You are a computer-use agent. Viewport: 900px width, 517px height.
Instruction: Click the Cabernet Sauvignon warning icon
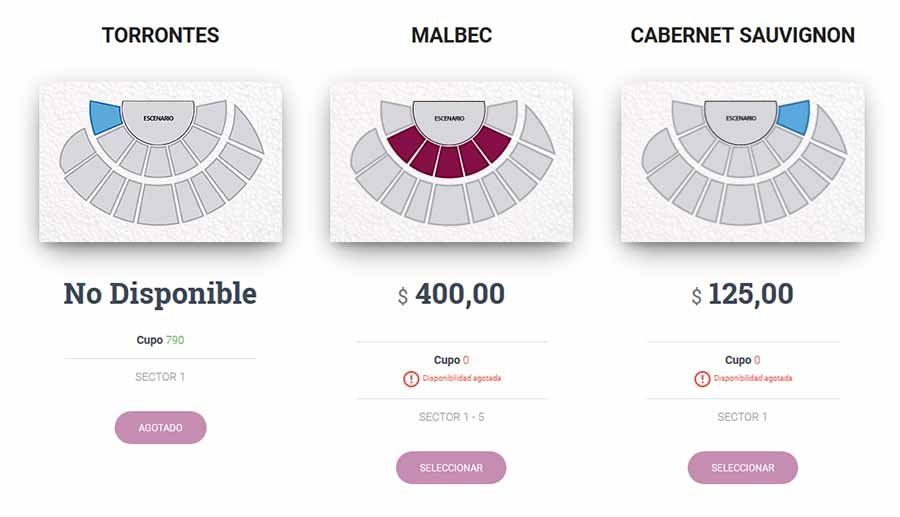pyautogui.click(x=702, y=379)
